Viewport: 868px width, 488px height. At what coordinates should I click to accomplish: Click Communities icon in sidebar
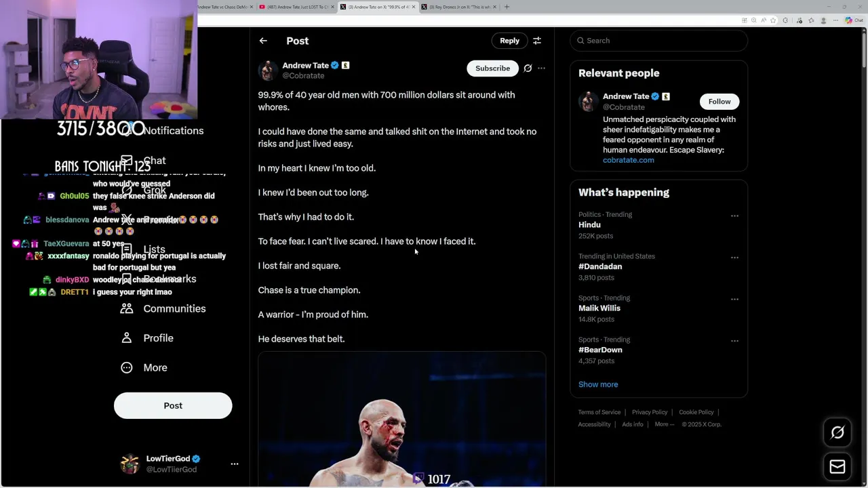click(127, 308)
